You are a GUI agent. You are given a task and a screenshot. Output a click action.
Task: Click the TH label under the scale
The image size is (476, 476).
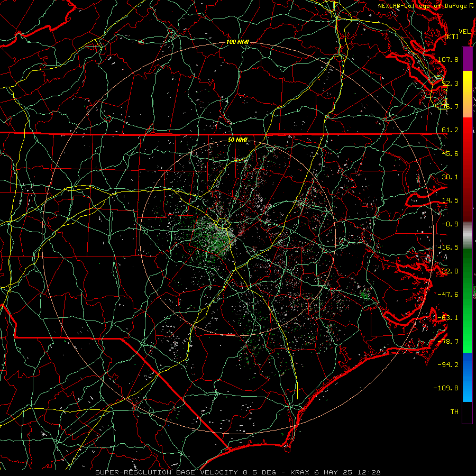(454, 411)
